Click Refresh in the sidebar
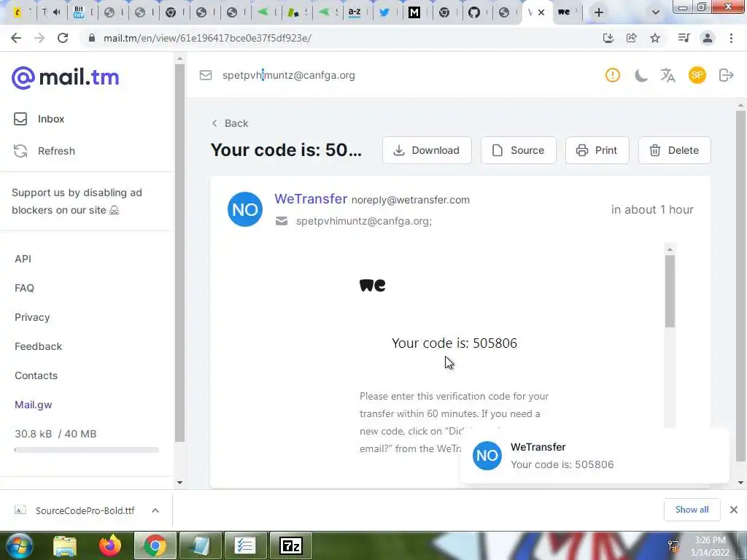The width and height of the screenshot is (747, 560). (x=44, y=151)
